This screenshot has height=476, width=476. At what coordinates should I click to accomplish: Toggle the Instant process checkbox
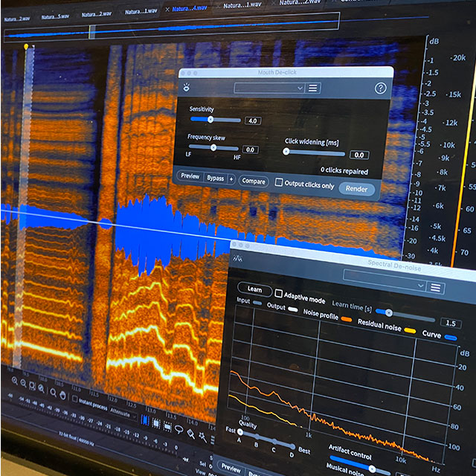coord(75,398)
